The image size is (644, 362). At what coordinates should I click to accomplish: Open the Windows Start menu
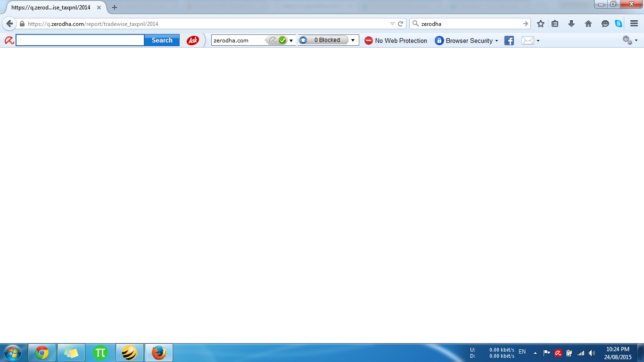pyautogui.click(x=12, y=353)
